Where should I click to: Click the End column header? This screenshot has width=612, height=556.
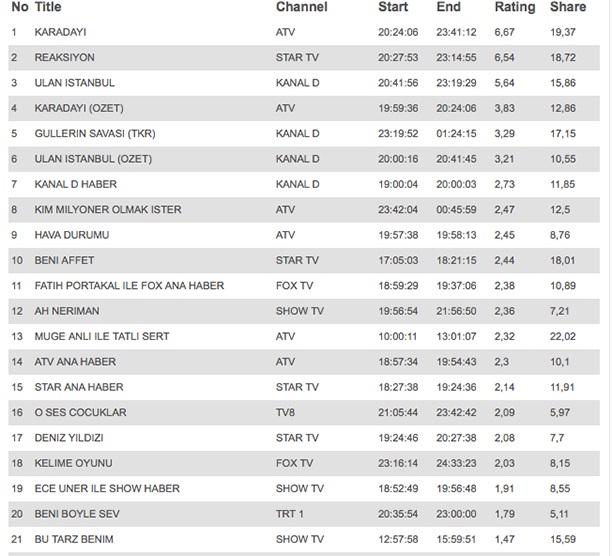[448, 7]
